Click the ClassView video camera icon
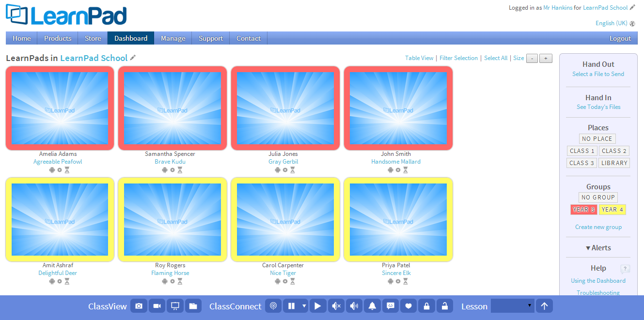The image size is (644, 320). [x=157, y=306]
